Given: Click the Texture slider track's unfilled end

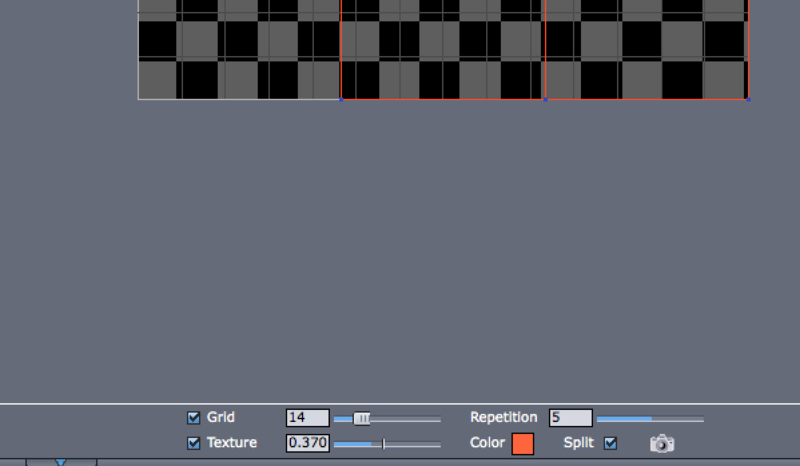Looking at the screenshot, I should 413,445.
